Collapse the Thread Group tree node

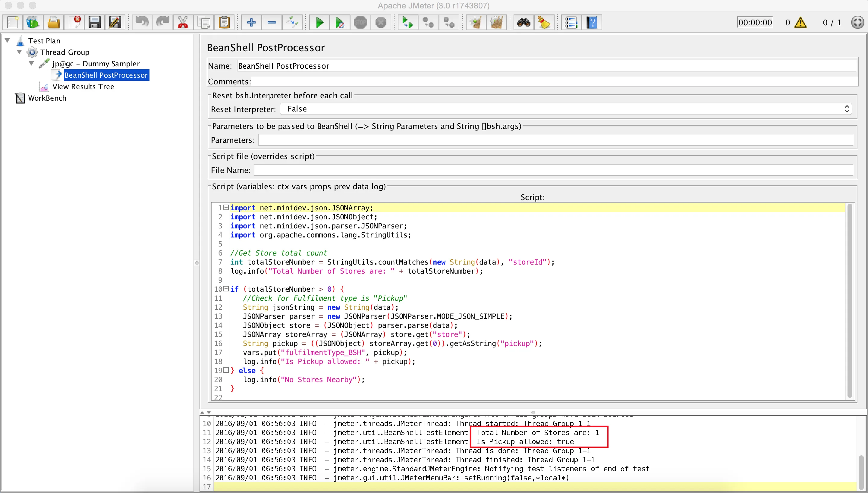[19, 52]
